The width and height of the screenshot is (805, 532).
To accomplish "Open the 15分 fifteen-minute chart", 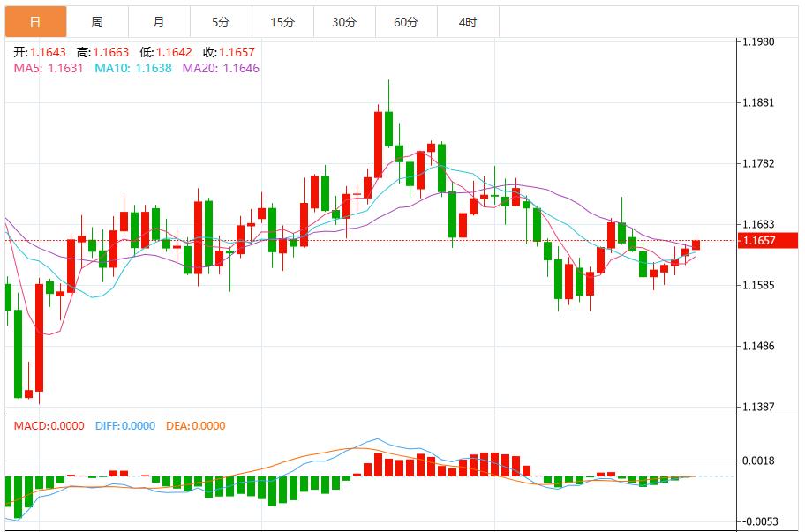I will coord(283,19).
